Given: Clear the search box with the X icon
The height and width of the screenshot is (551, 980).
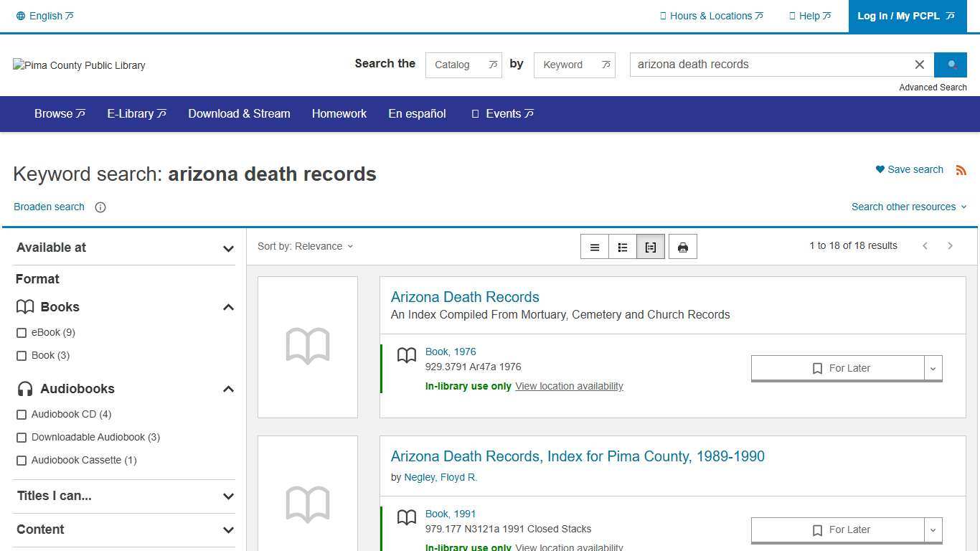Looking at the screenshot, I should click(x=920, y=65).
